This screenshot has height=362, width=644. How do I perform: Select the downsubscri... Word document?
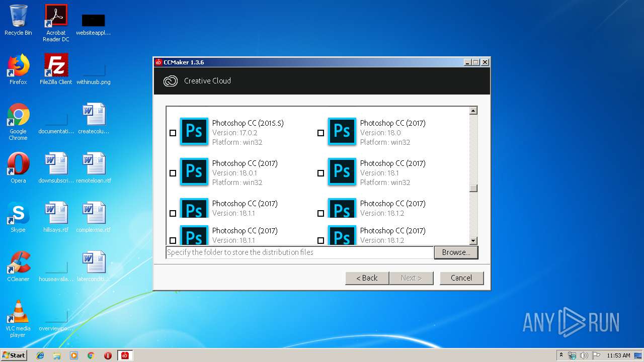click(56, 168)
